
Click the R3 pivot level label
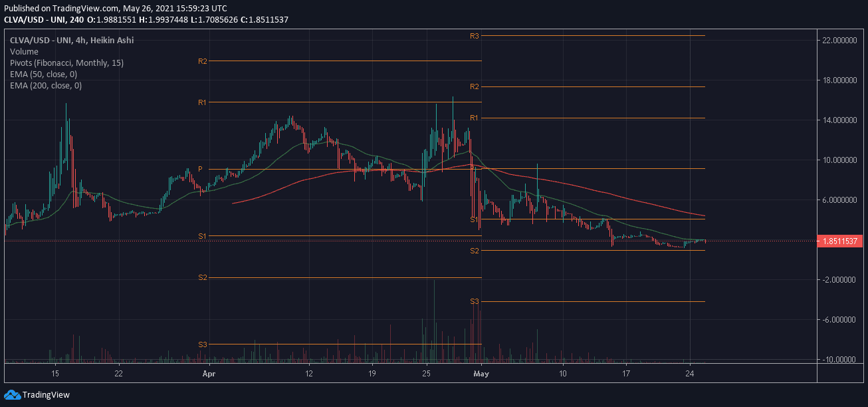tap(475, 36)
